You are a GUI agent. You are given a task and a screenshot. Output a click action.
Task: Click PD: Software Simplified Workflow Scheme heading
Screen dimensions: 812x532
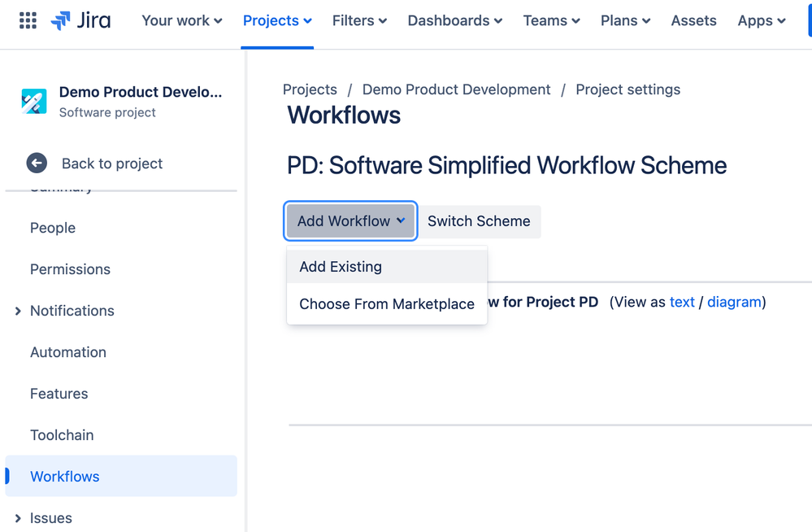(x=506, y=166)
